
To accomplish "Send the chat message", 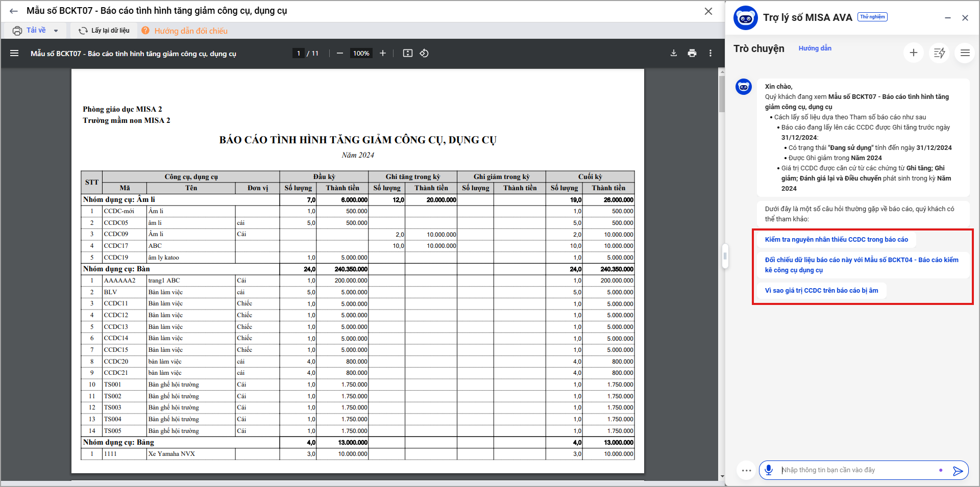I will coord(958,471).
